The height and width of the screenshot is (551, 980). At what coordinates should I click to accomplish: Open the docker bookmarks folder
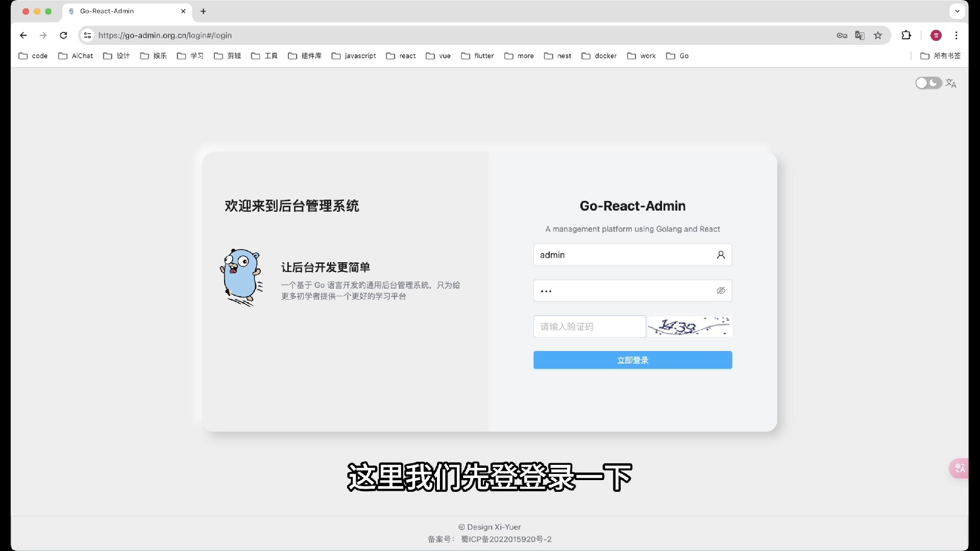599,56
